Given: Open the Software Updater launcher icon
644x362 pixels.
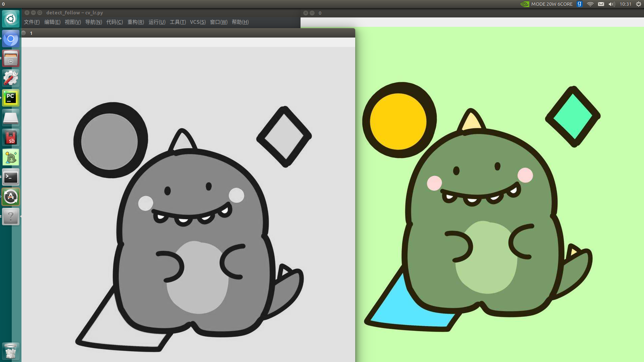Looking at the screenshot, I should pyautogui.click(x=11, y=197).
